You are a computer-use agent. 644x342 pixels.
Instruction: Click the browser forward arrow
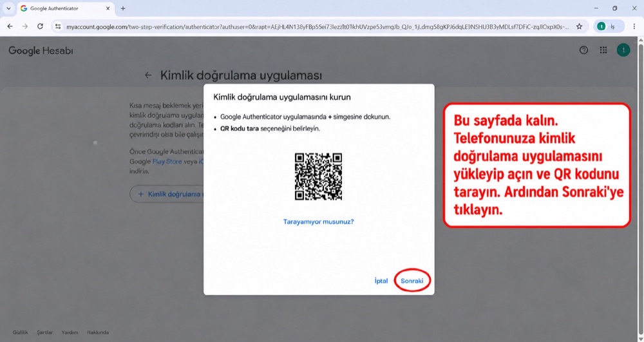click(25, 26)
